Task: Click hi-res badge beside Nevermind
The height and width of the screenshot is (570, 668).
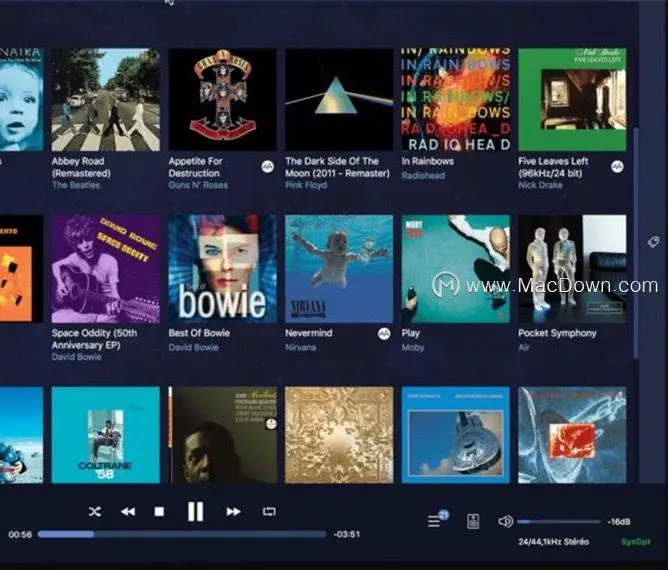Action: click(384, 334)
